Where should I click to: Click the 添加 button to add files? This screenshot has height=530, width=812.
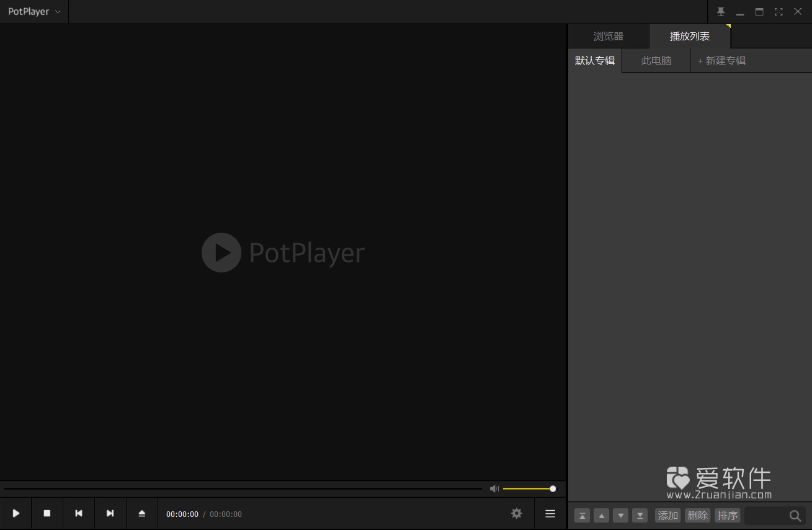667,516
